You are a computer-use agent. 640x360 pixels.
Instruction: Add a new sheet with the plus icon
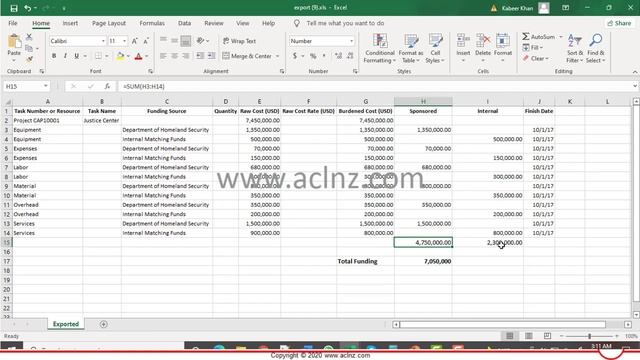[104, 324]
